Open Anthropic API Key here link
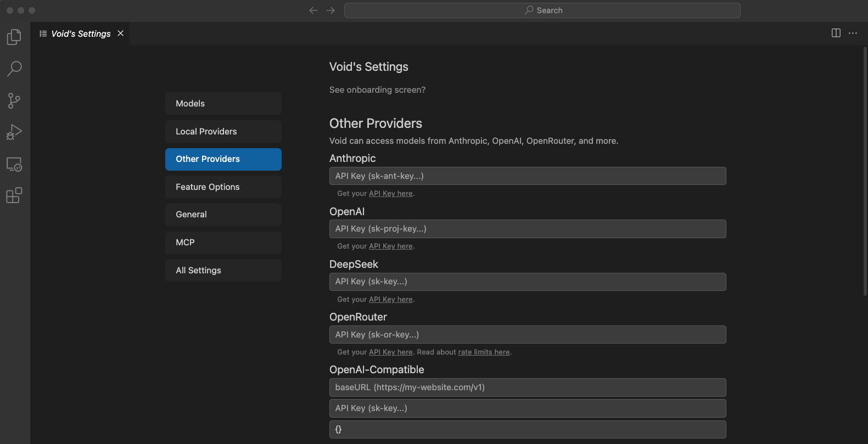 [x=391, y=194]
